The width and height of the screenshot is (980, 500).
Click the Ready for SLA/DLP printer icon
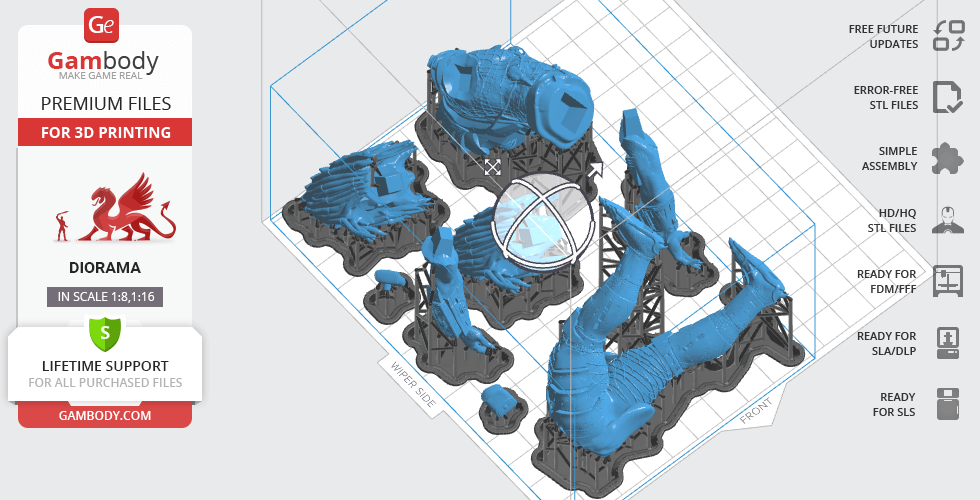click(x=947, y=343)
